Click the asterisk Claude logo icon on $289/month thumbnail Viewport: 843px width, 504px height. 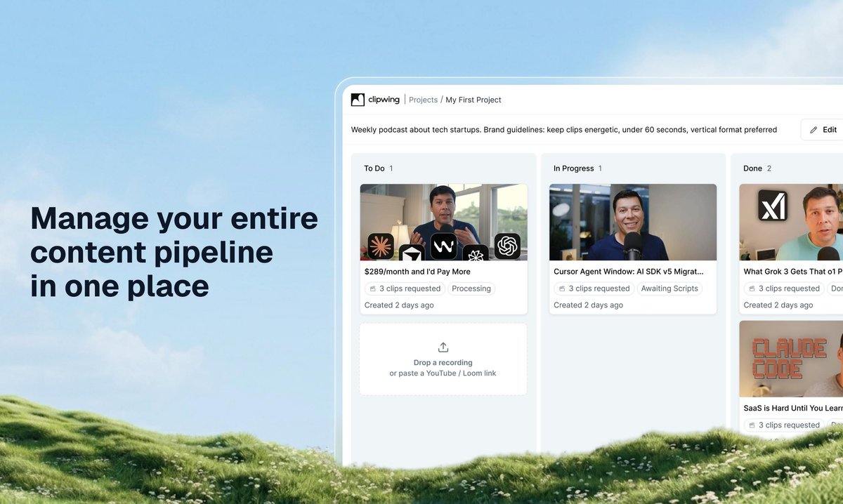[381, 246]
